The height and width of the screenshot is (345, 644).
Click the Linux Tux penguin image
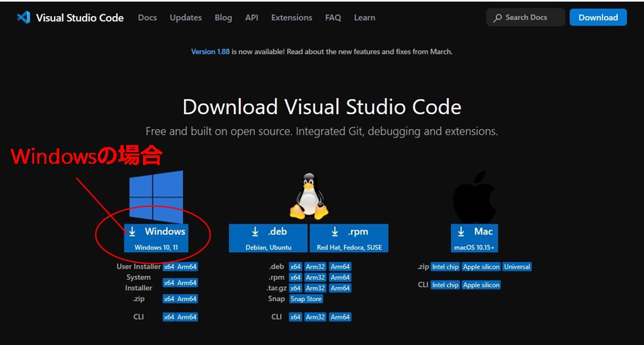pos(309,196)
